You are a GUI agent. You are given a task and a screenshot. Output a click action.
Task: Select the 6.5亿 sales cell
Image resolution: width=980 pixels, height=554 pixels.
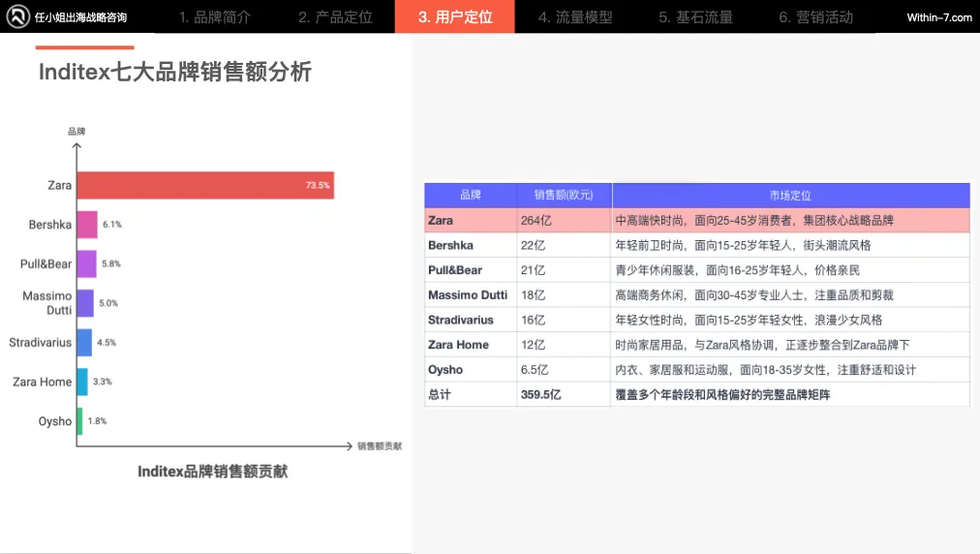[564, 370]
